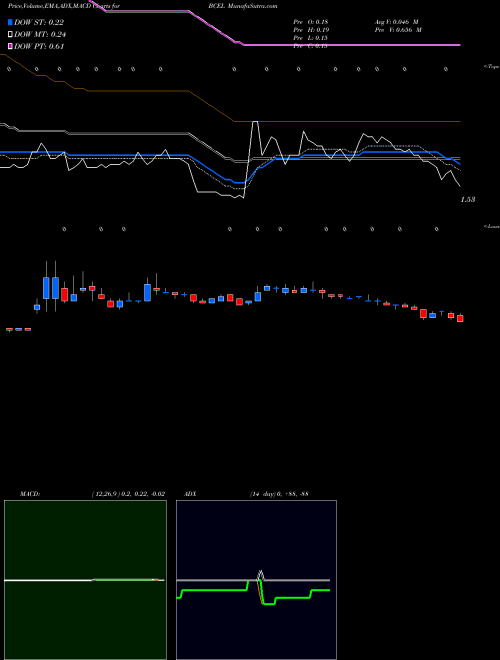
Task: Click the last red candlestick in the price chart
Action: coord(460,318)
